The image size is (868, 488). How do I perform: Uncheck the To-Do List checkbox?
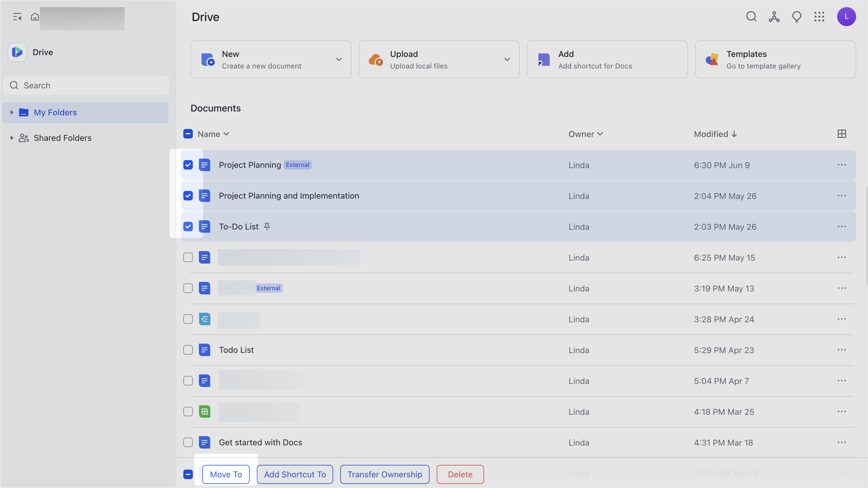coord(188,226)
